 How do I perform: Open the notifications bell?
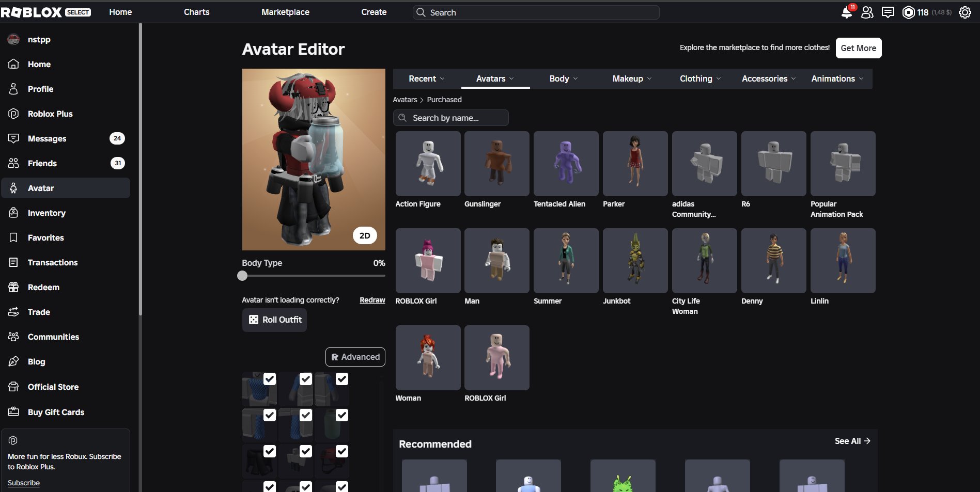tap(847, 12)
